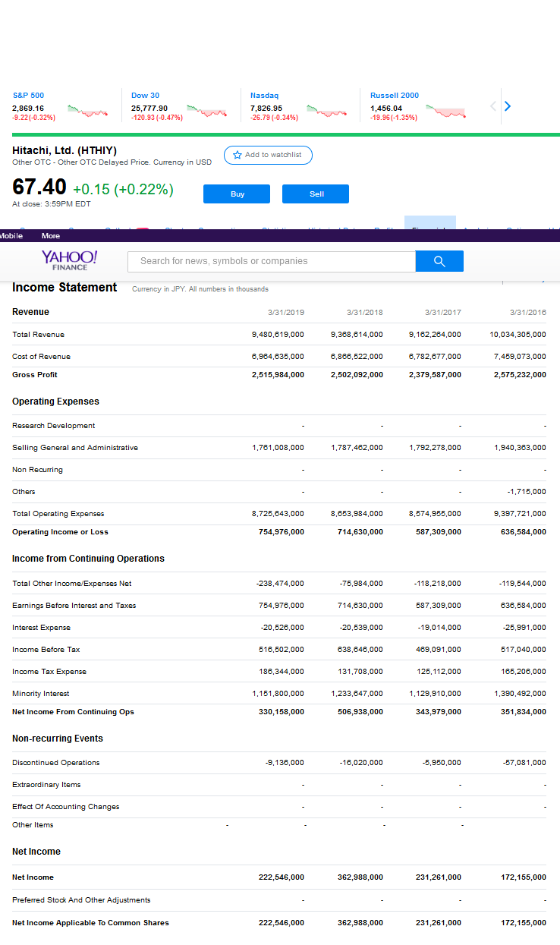The width and height of the screenshot is (560, 945).
Task: Select Effect Of Accounting Changes label
Action: coord(65,807)
